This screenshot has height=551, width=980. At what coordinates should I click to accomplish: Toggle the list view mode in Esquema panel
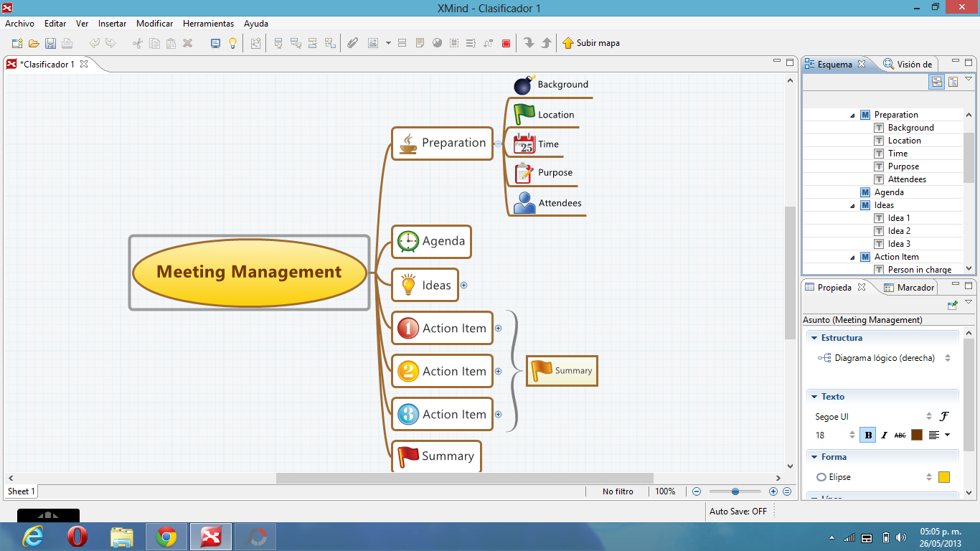click(x=953, y=82)
